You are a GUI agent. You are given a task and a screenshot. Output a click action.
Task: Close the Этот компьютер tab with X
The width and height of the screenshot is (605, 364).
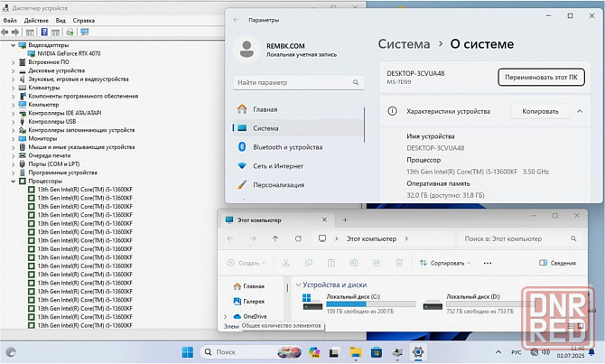[x=324, y=220]
